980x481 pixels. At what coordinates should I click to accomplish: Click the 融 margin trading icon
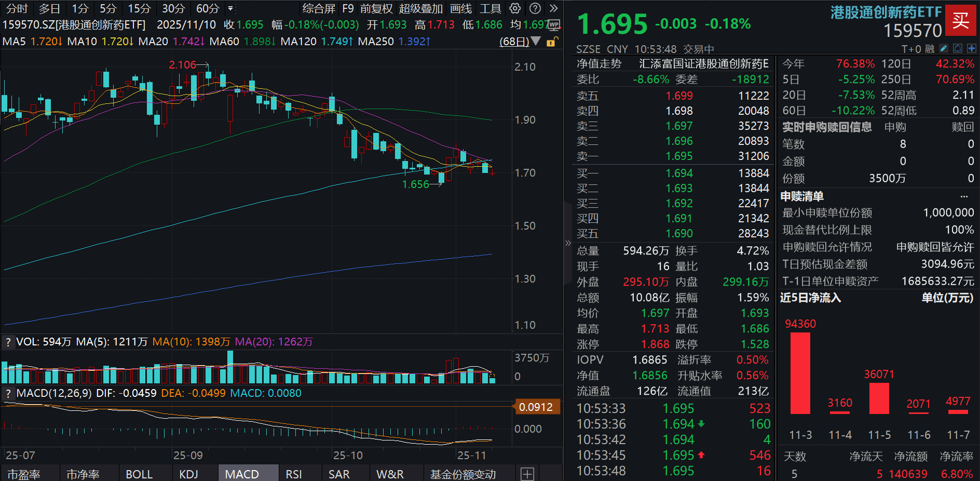[x=929, y=48]
